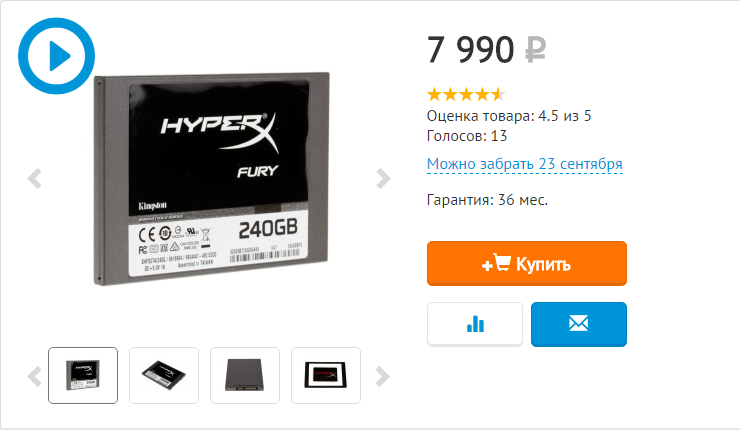Show next large product photo

383,178
